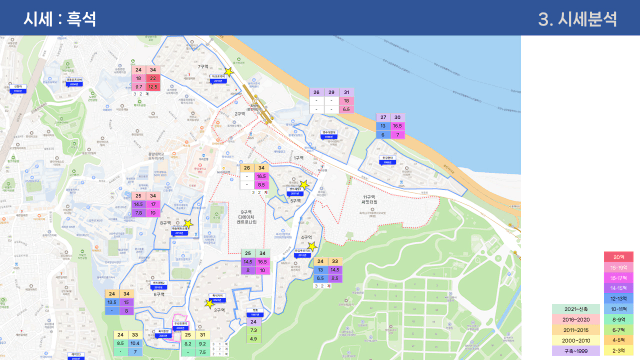Click the green price cell reading 4.9

tap(253, 339)
